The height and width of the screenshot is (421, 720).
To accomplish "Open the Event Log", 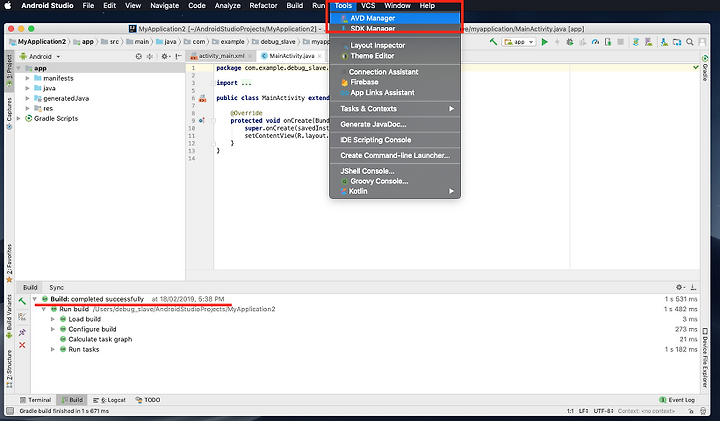I will coord(677,400).
